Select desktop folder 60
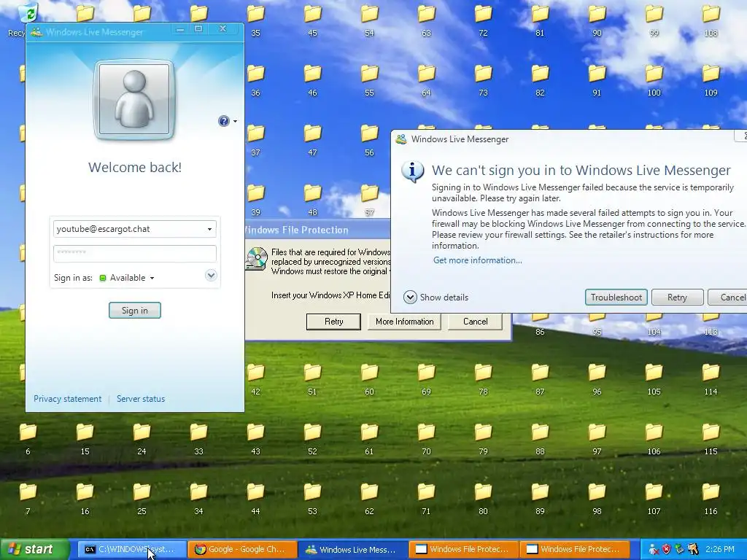This screenshot has width=747, height=560. tap(369, 379)
